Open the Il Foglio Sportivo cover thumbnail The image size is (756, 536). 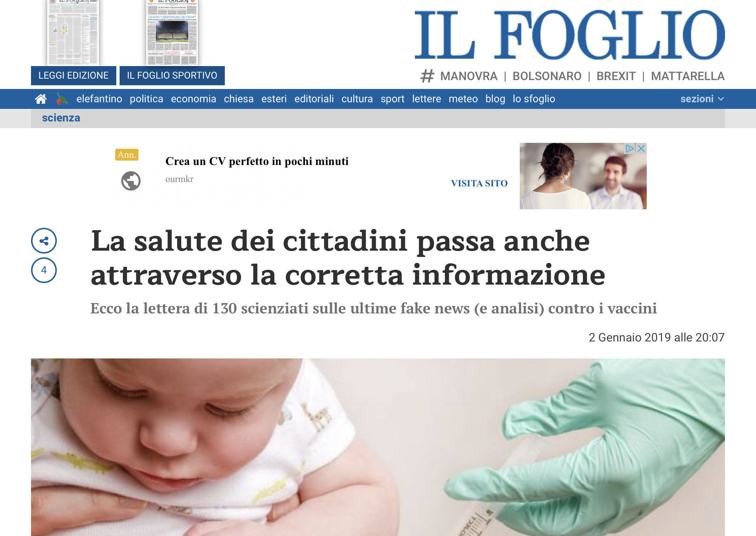[172, 32]
